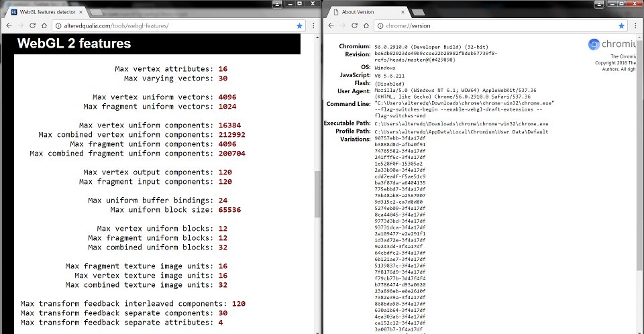Select transform feedback separate attributes value 4
This screenshot has height=334, width=644.
click(221, 323)
